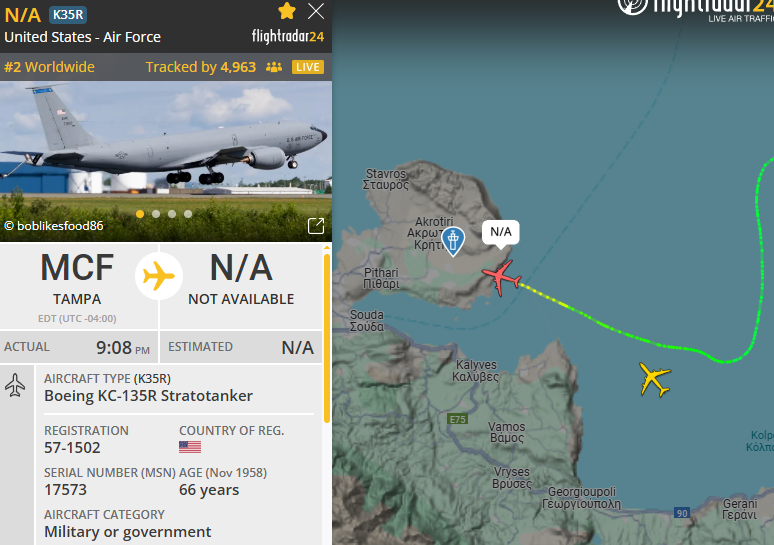
Task: Toggle the yellow favorite star
Action: click(x=287, y=11)
